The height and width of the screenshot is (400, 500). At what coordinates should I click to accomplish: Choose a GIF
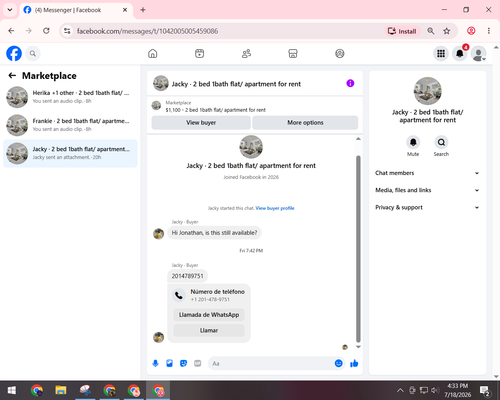pyautogui.click(x=198, y=363)
